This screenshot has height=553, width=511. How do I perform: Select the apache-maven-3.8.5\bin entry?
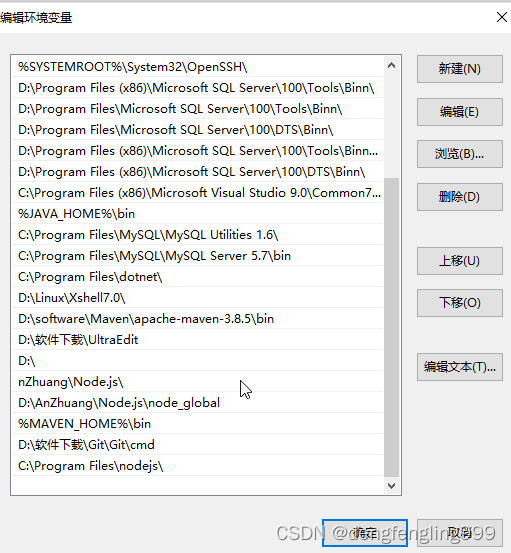pos(197,319)
